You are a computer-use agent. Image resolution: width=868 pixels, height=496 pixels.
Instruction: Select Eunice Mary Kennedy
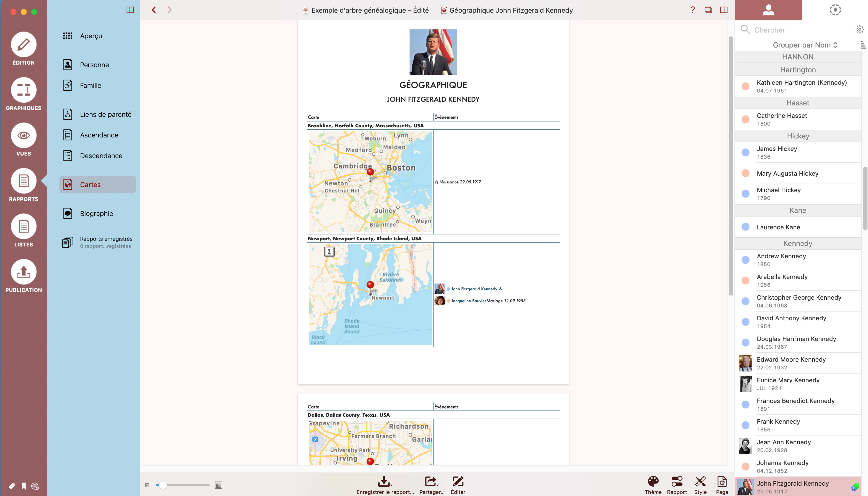click(798, 384)
